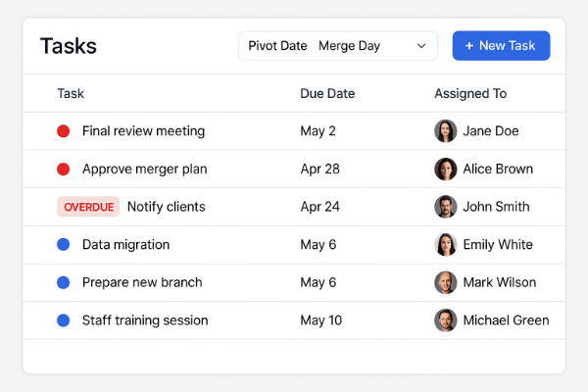588x392 pixels.
Task: Open the Notify clients task
Action: coord(167,207)
